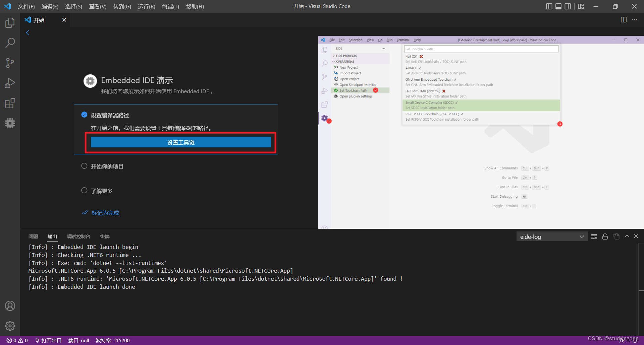This screenshot has height=345, width=644.
Task: Open the 查看(V) menu
Action: click(98, 6)
